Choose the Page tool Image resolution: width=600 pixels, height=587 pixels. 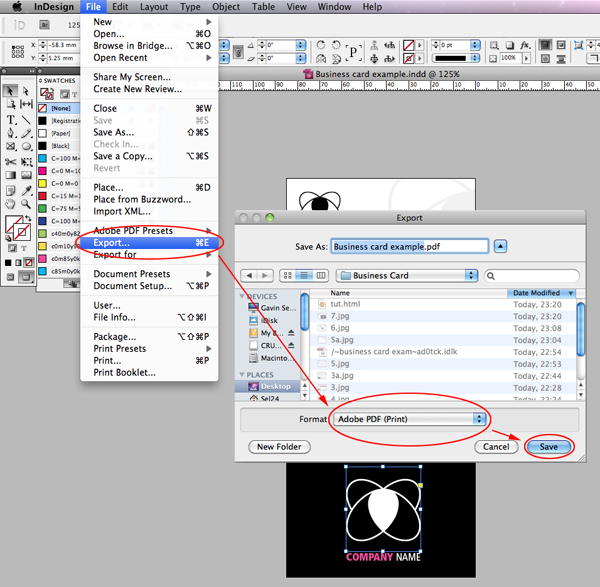tap(10, 104)
